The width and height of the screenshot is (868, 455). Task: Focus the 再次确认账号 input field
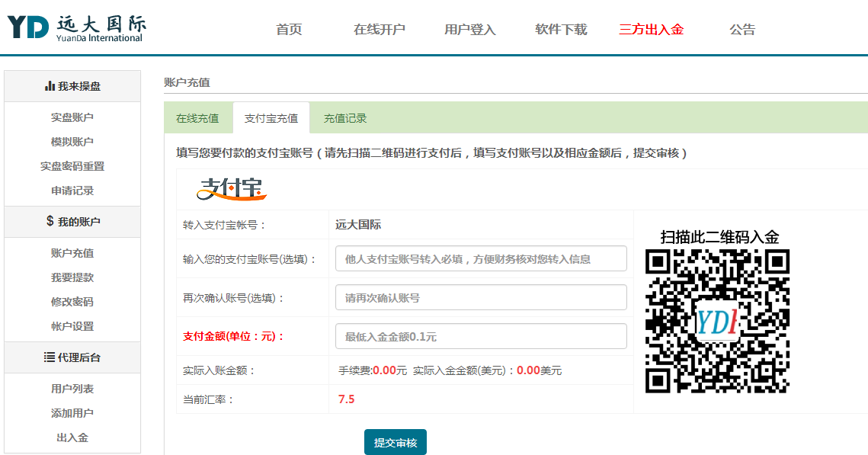[x=481, y=297]
